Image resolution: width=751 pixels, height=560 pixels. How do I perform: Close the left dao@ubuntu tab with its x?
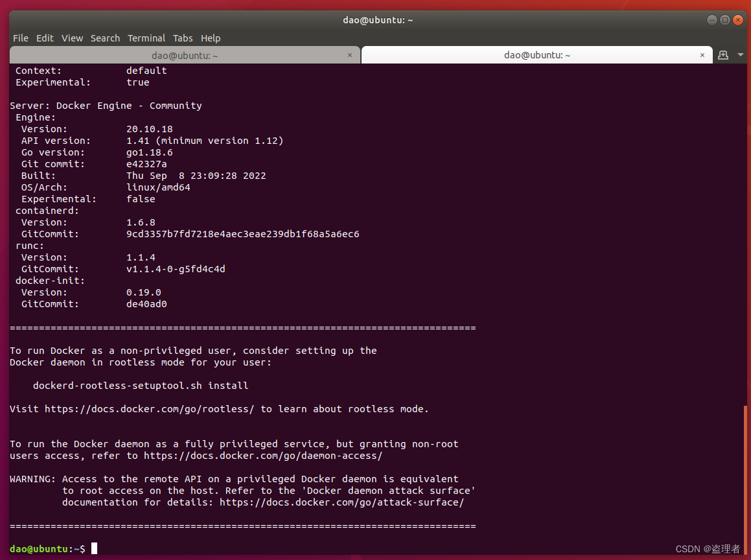point(350,55)
